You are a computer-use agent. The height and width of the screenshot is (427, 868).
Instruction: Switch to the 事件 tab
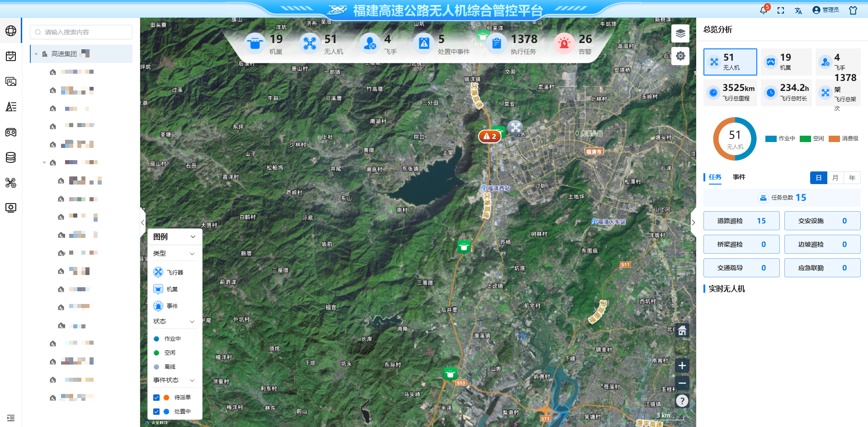[x=739, y=177]
